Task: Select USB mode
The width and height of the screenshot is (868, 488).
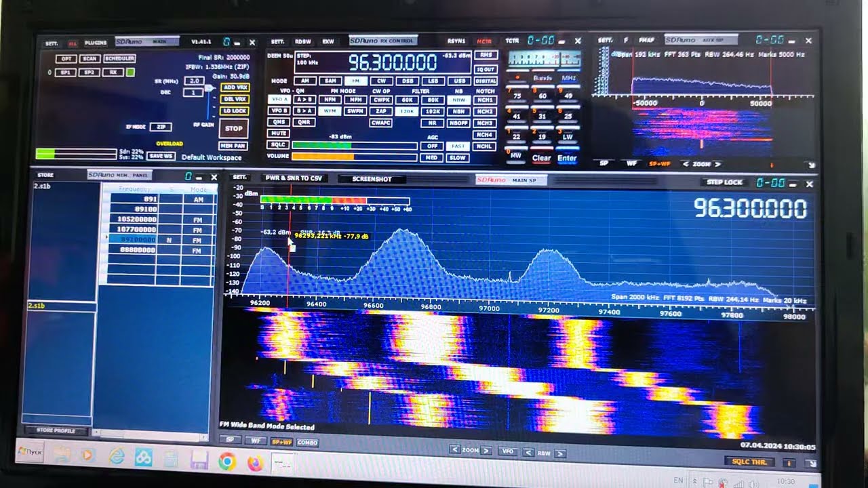Action: point(459,81)
